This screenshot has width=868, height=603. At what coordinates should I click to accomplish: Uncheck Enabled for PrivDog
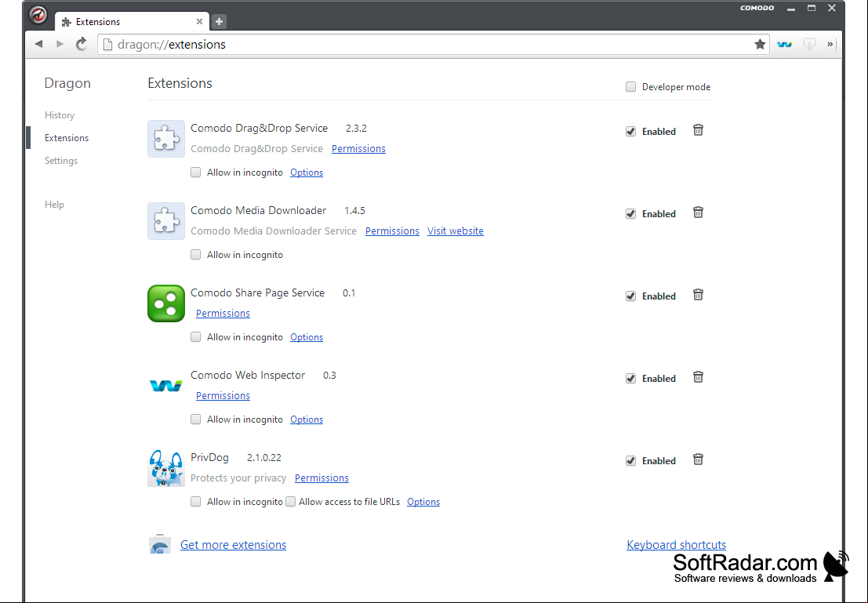click(x=630, y=461)
